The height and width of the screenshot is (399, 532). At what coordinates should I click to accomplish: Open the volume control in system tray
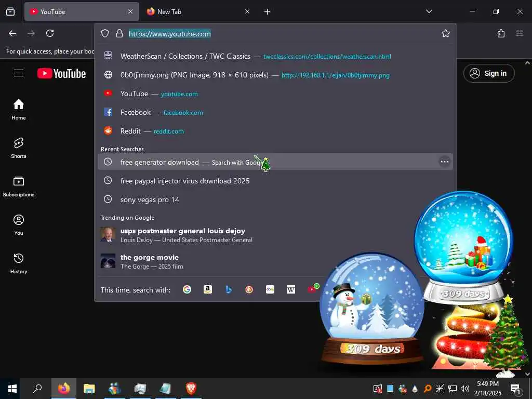pyautogui.click(x=465, y=389)
